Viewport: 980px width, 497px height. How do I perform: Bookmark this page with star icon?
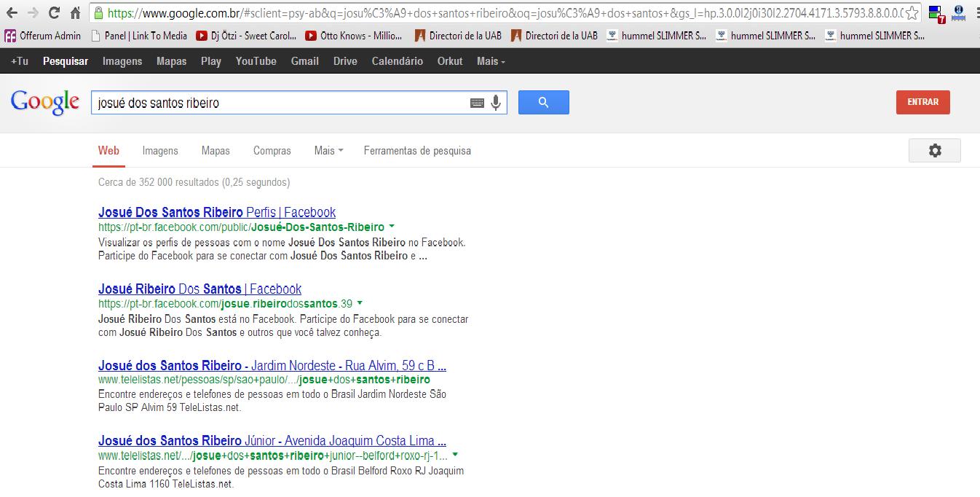click(x=912, y=13)
